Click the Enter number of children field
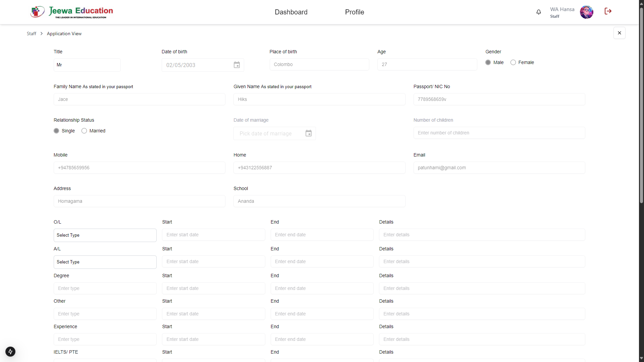 coord(499,133)
